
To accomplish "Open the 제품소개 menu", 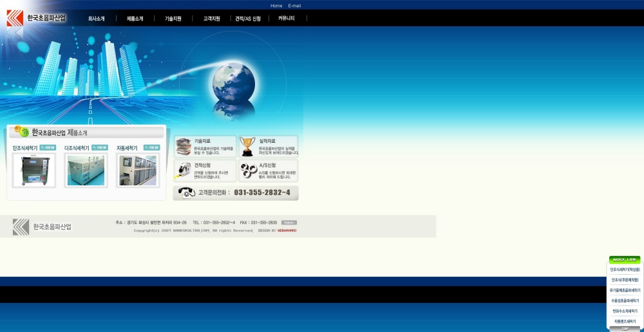I will (x=135, y=19).
